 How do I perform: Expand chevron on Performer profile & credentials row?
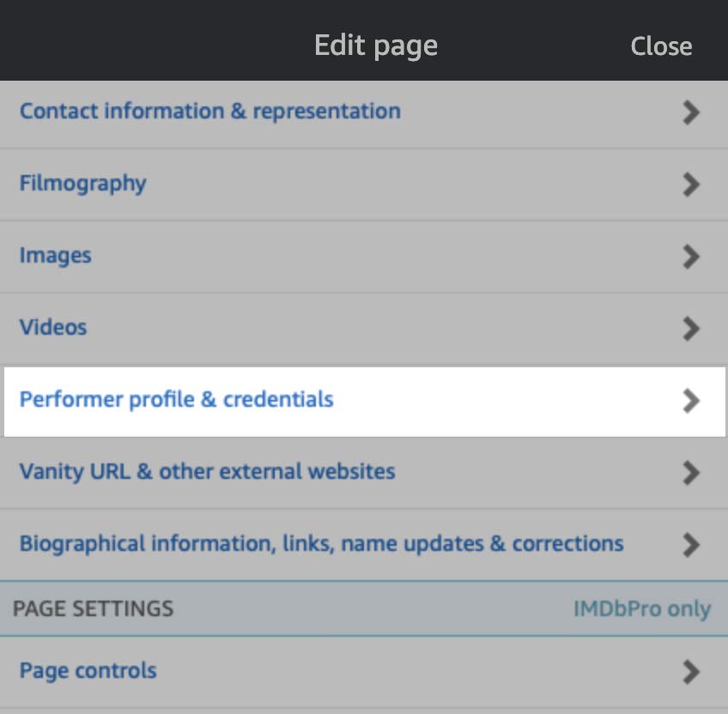(x=691, y=401)
